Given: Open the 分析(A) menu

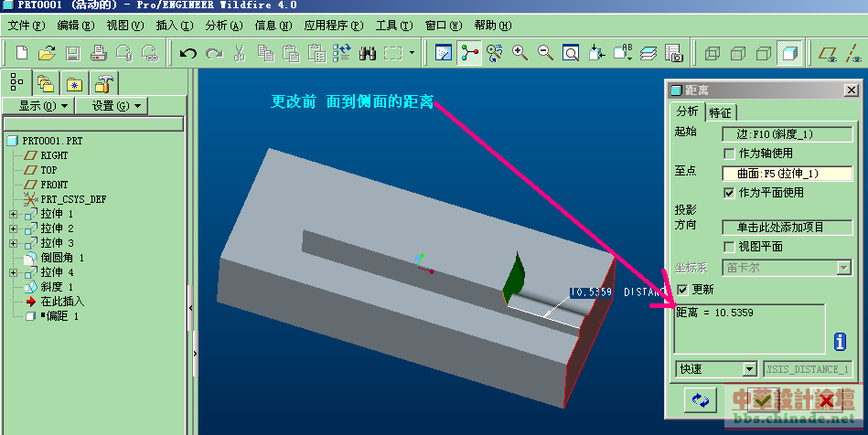Looking at the screenshot, I should click(x=224, y=26).
